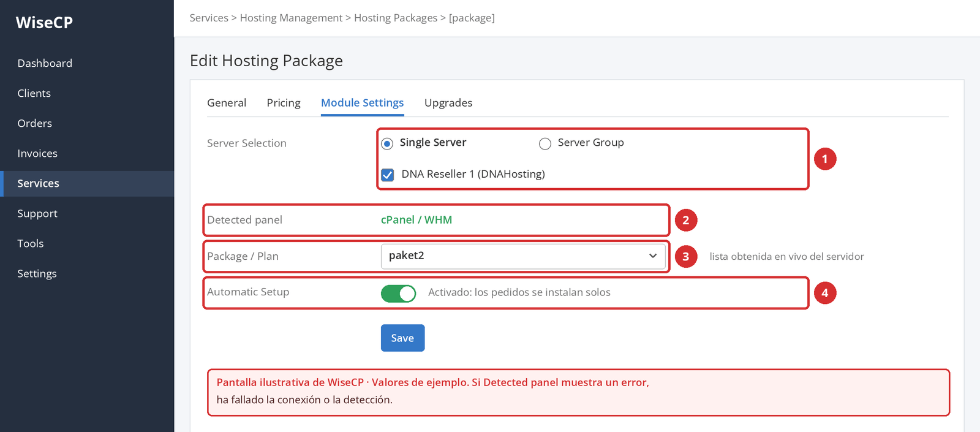Click the WiseCP logo
This screenshot has height=432, width=980.
[44, 23]
